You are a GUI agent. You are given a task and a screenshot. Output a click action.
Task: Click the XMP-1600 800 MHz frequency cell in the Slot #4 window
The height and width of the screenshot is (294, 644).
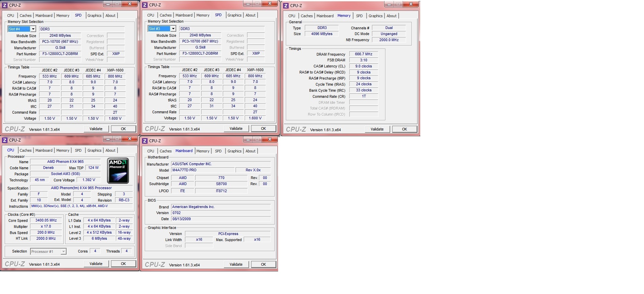[x=115, y=76]
